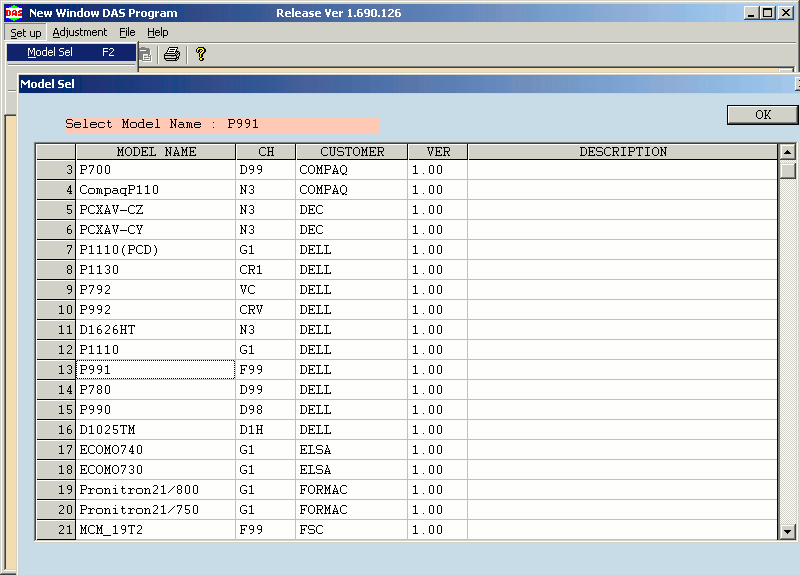Click row header number 13
Screen dimensions: 800x575
pos(56,369)
